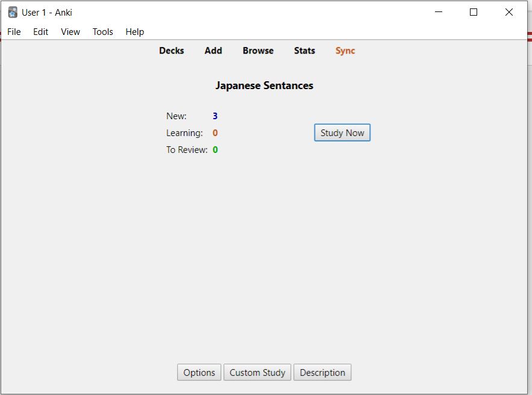View the Stats page
Image resolution: width=532 pixels, height=395 pixels.
click(x=304, y=51)
